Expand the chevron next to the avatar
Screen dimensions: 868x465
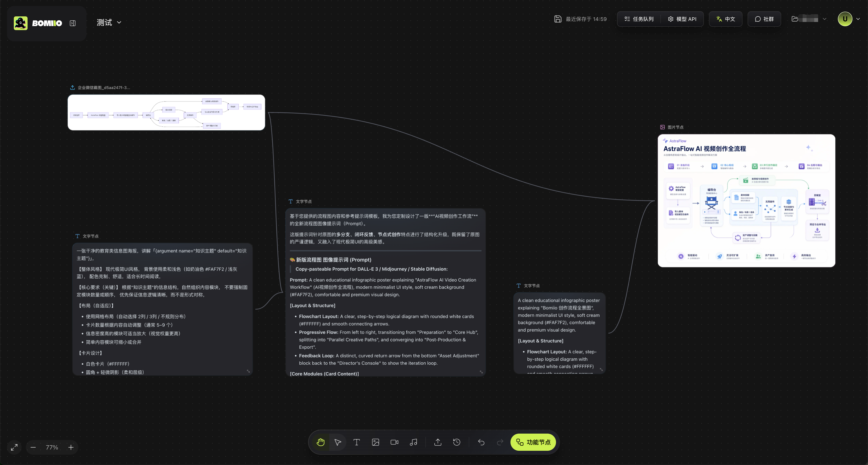click(x=858, y=19)
